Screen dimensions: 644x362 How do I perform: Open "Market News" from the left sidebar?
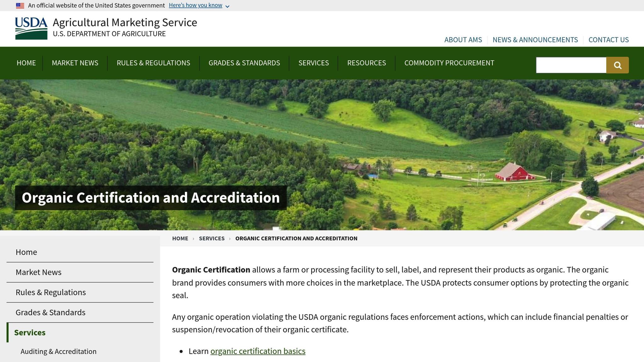[38, 272]
